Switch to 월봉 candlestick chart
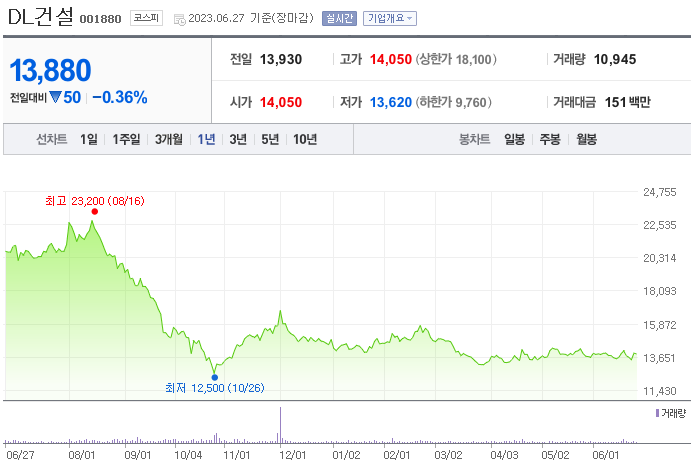This screenshot has height=471, width=691. coord(587,139)
